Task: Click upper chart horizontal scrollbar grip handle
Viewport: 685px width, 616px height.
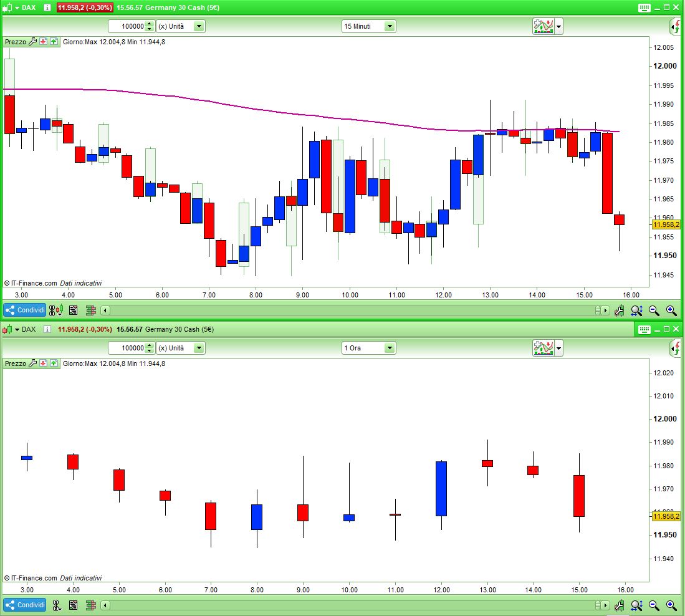Action: [x=598, y=310]
